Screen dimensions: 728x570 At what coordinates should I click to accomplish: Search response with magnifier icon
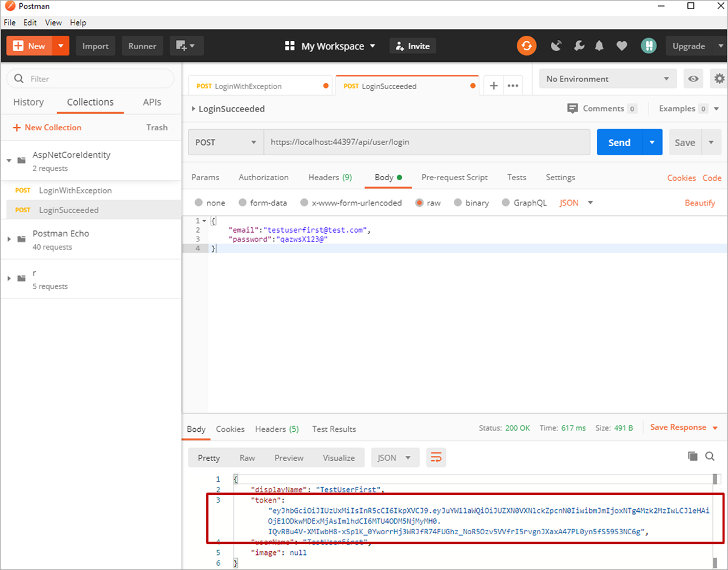coord(710,456)
